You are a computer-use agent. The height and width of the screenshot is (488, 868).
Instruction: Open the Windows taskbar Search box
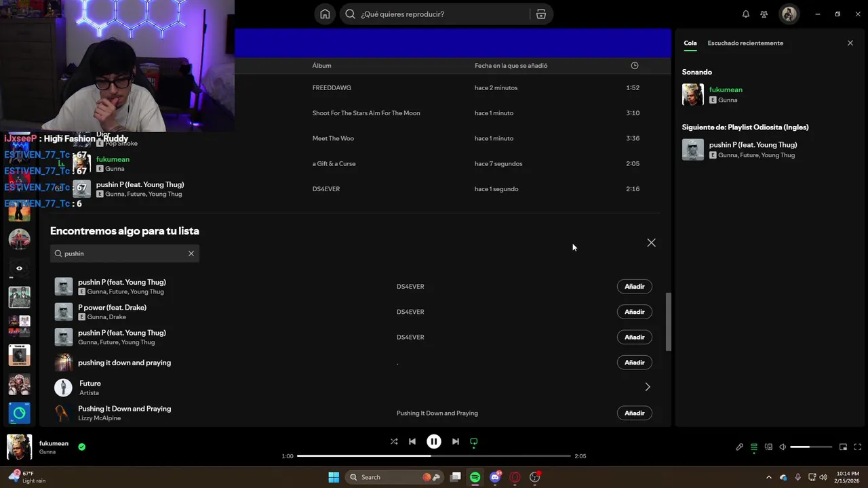(395, 477)
